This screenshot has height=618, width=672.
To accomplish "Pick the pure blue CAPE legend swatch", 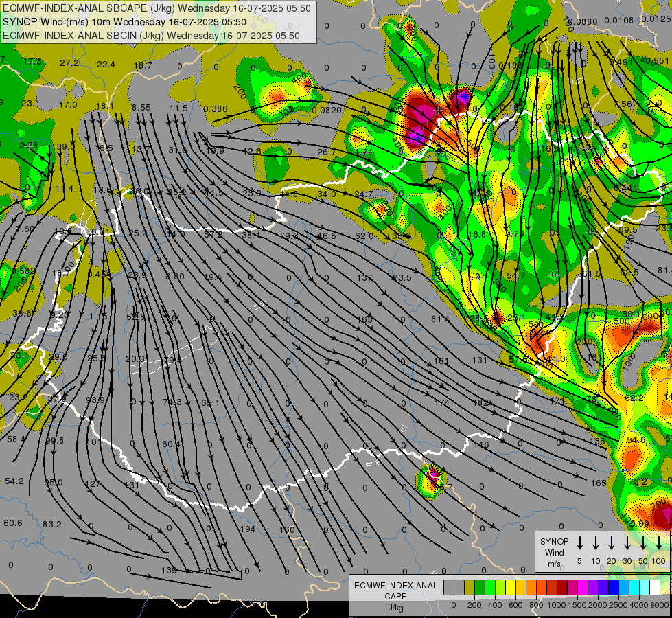I will click(614, 587).
